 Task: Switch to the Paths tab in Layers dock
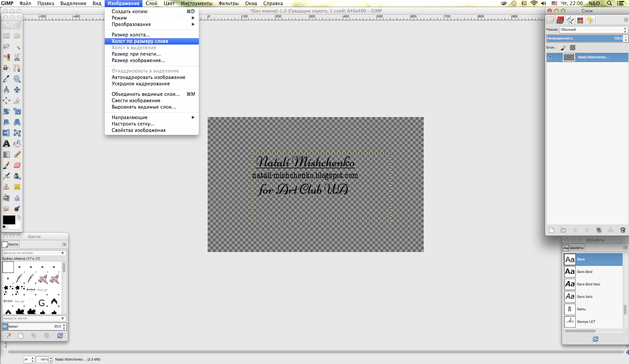point(570,20)
